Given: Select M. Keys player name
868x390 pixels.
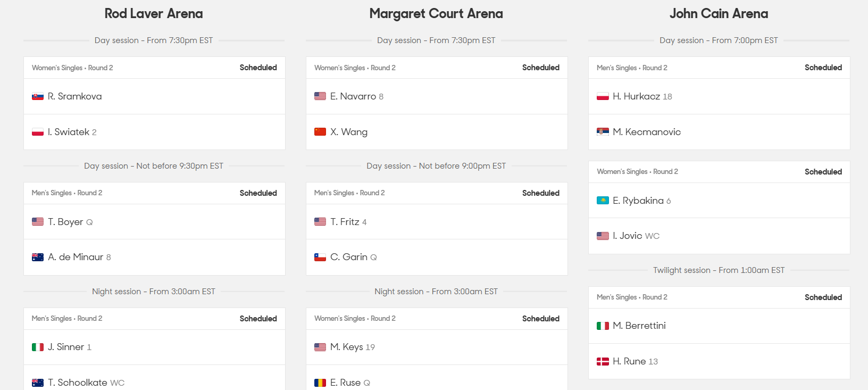Looking at the screenshot, I should coord(347,347).
